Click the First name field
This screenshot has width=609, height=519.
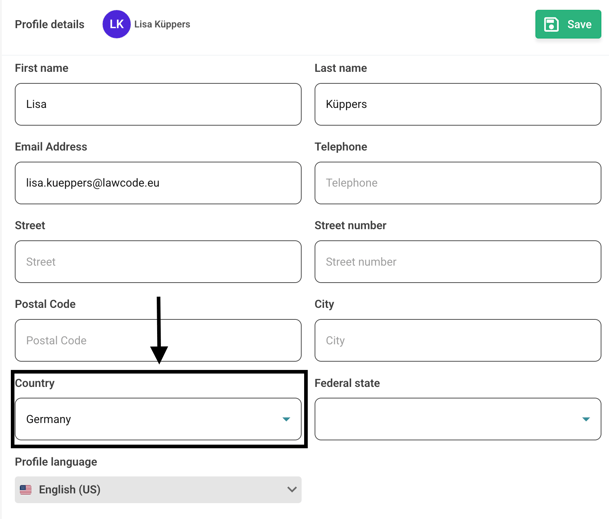click(158, 104)
